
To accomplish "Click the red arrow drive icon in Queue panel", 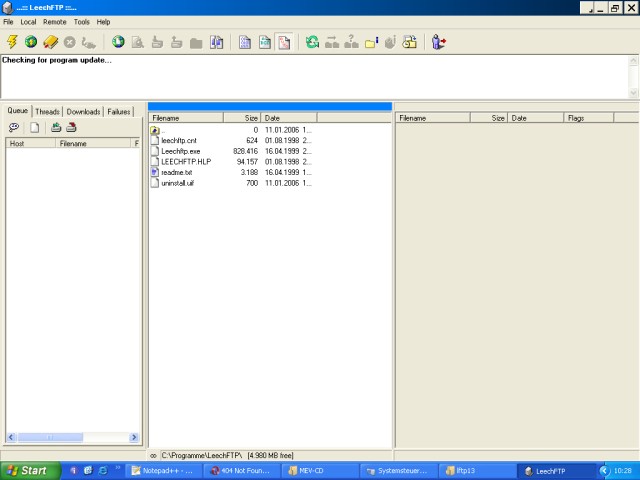I will click(x=71, y=127).
